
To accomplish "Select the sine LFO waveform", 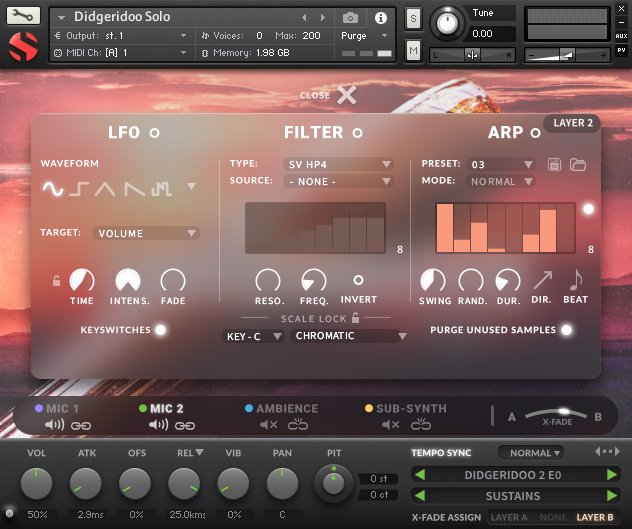I will point(51,188).
